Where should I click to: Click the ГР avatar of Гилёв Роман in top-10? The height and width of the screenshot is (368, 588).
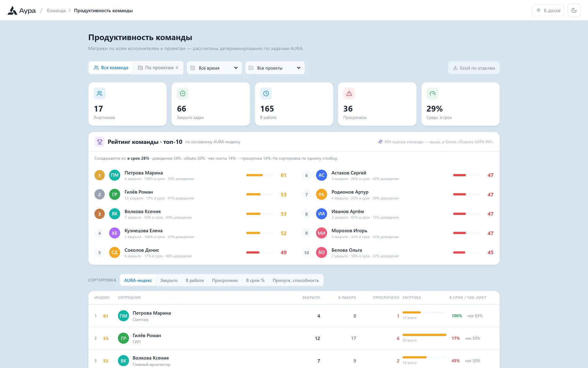pos(115,195)
